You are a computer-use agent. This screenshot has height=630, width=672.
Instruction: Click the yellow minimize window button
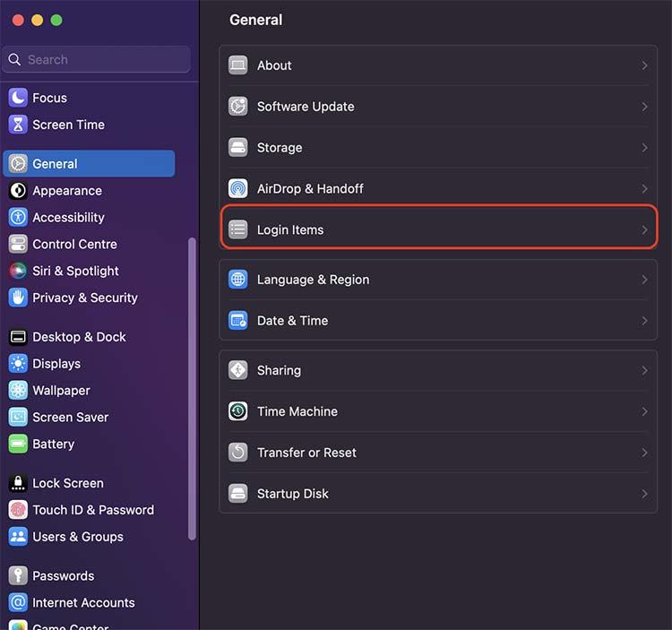click(38, 20)
